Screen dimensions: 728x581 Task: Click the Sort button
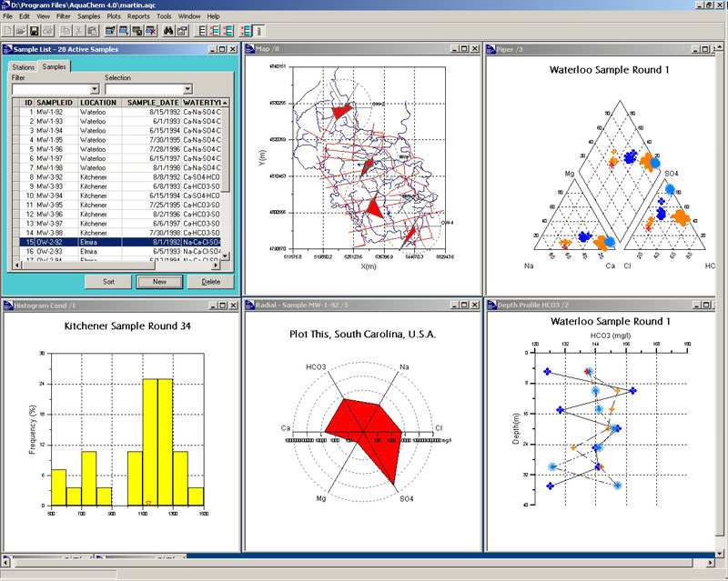click(x=108, y=281)
